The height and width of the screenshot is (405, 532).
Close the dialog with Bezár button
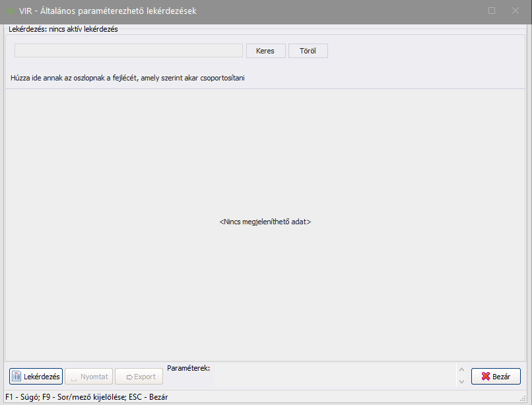[x=496, y=377]
